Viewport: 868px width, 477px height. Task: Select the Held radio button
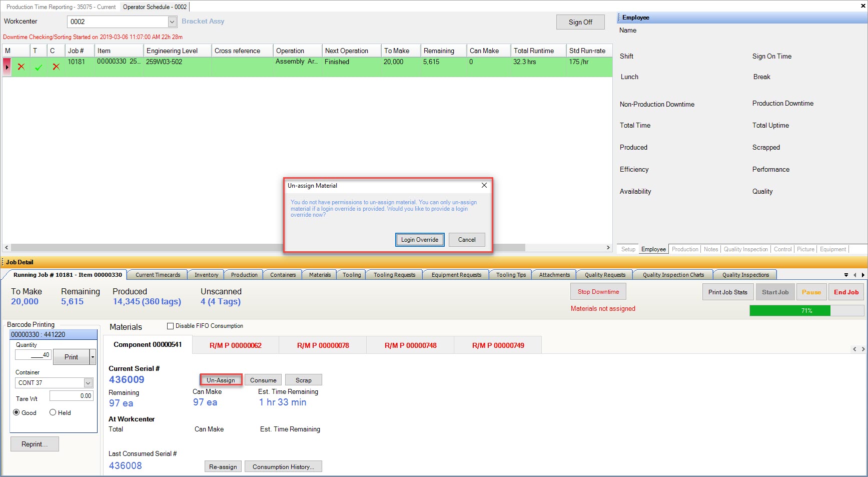click(53, 412)
